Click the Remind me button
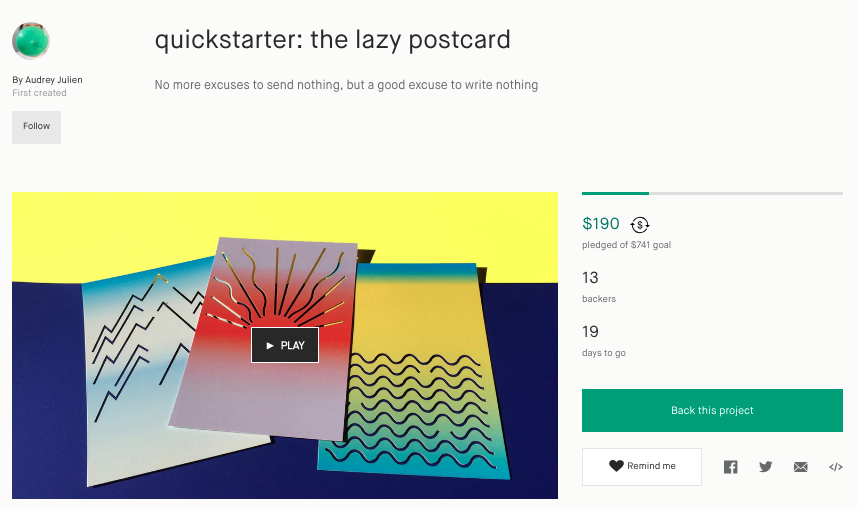The width and height of the screenshot is (857, 509). 642,467
